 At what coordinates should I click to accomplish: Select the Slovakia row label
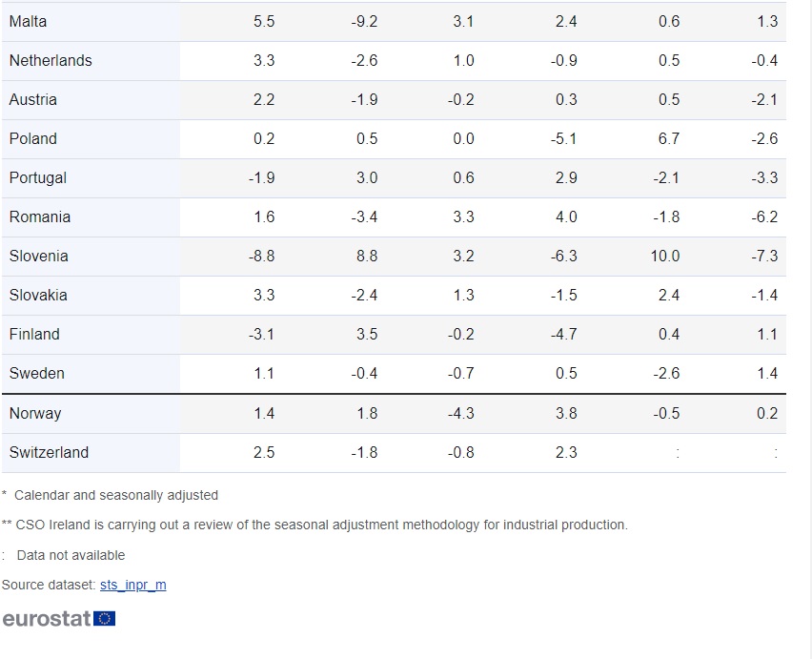click(x=38, y=295)
